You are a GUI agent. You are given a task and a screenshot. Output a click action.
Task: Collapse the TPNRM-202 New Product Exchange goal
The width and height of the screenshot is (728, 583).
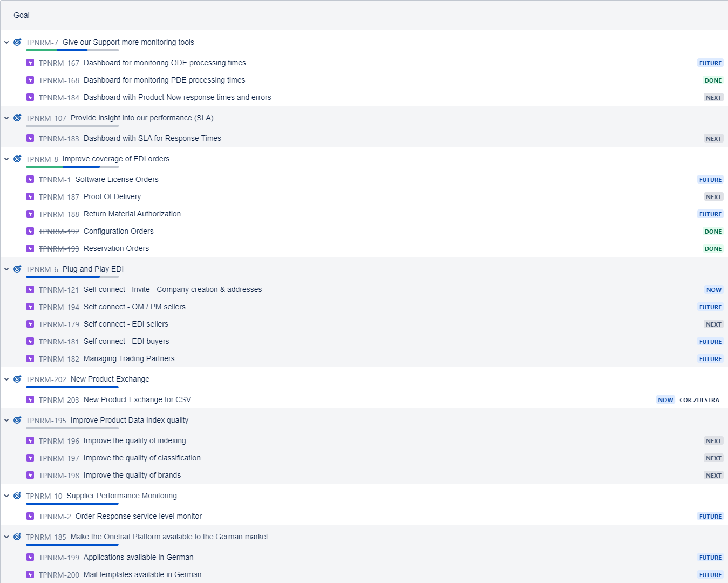tap(6, 379)
